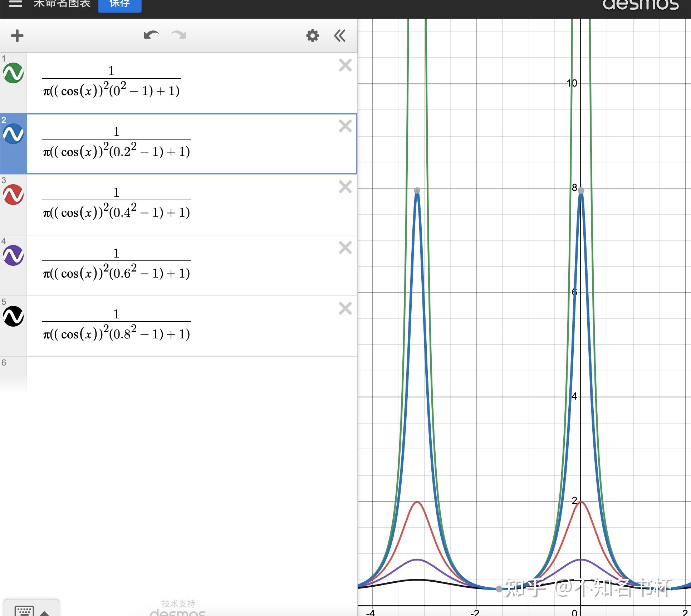Viewport: 691px width, 616px height.
Task: Toggle the red curve icon in row 3
Action: click(x=13, y=195)
